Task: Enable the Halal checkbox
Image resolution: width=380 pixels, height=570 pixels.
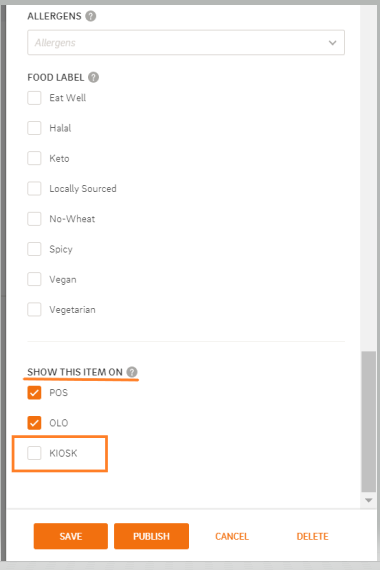Action: pyautogui.click(x=34, y=128)
